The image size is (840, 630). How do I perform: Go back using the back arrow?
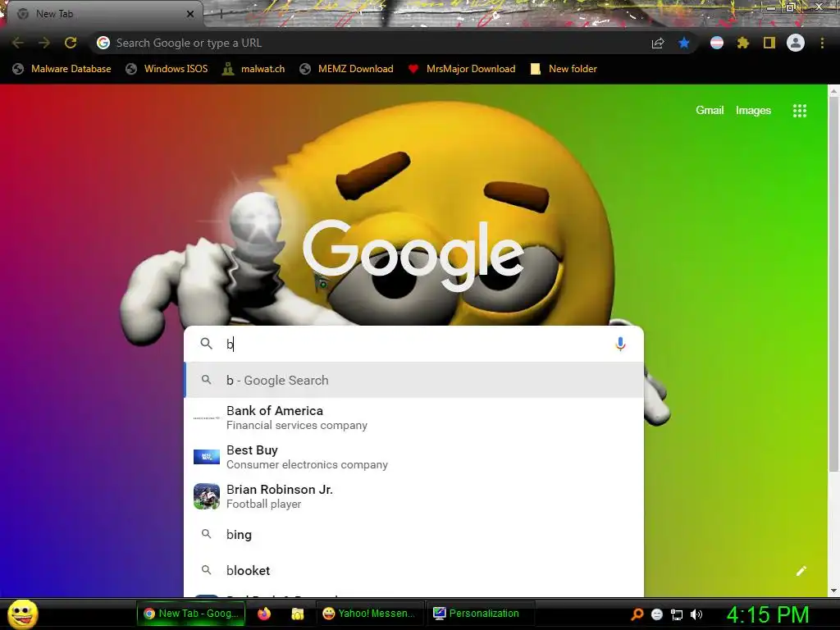(18, 43)
